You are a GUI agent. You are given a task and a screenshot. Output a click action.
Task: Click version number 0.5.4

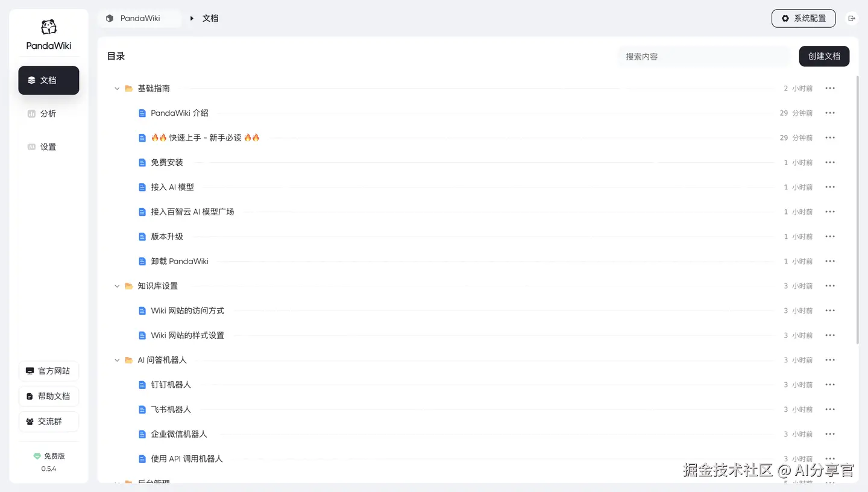[x=49, y=469]
